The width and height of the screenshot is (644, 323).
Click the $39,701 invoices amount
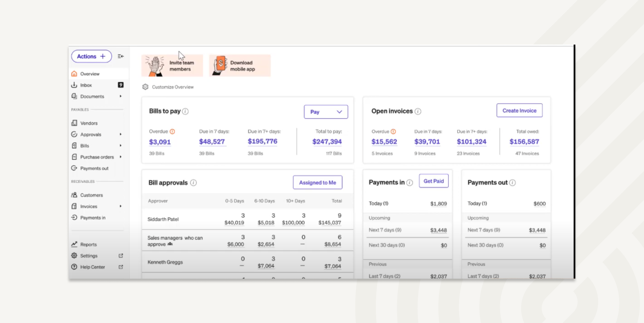(x=427, y=142)
